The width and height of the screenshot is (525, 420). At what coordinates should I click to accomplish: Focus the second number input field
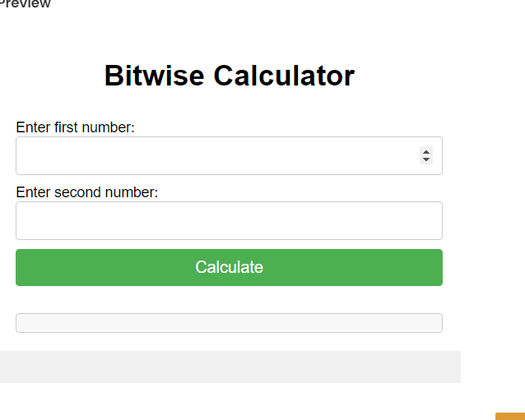click(x=229, y=221)
